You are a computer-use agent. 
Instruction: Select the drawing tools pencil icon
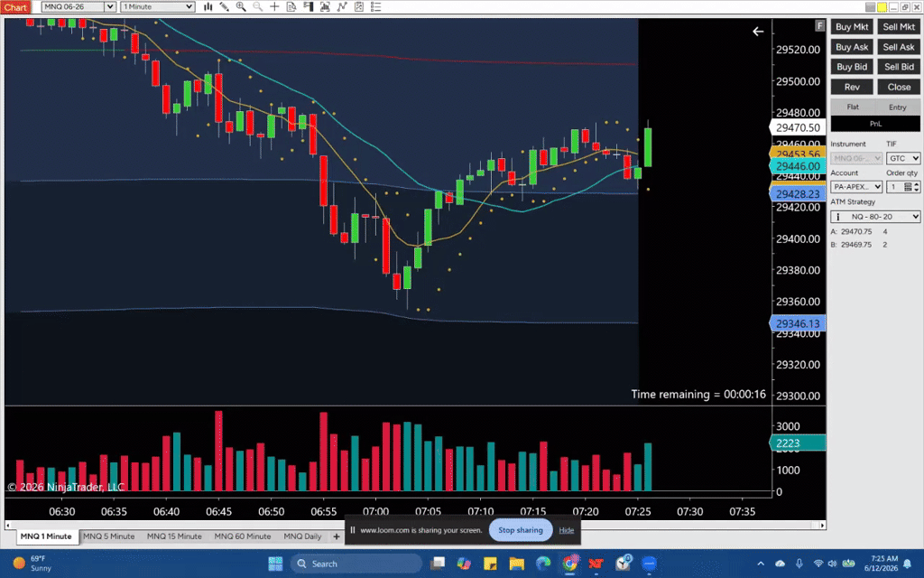point(225,6)
